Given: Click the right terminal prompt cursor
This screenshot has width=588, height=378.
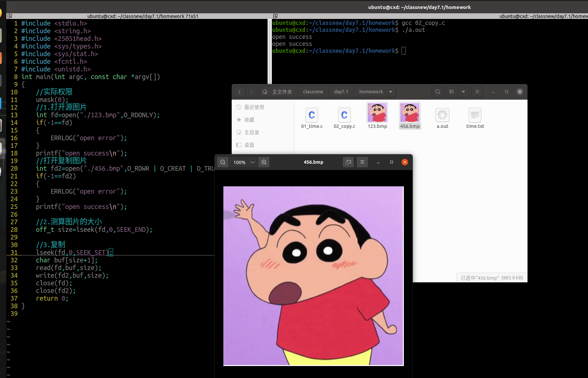Looking at the screenshot, I should point(404,51).
